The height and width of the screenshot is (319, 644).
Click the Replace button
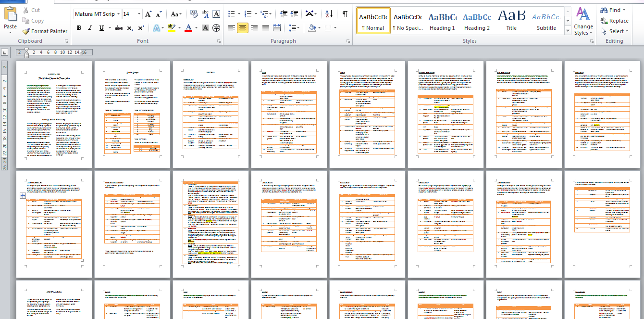(614, 21)
